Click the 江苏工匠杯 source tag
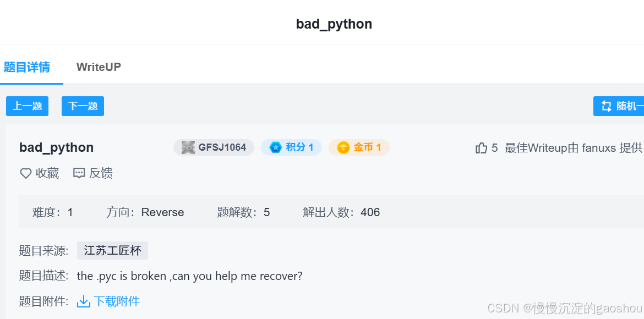 (x=112, y=250)
